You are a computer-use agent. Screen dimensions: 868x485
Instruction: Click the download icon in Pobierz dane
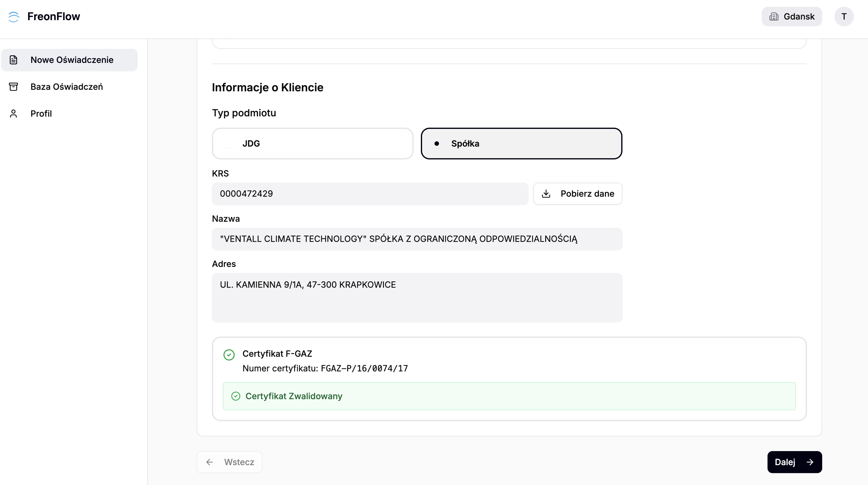pos(546,194)
